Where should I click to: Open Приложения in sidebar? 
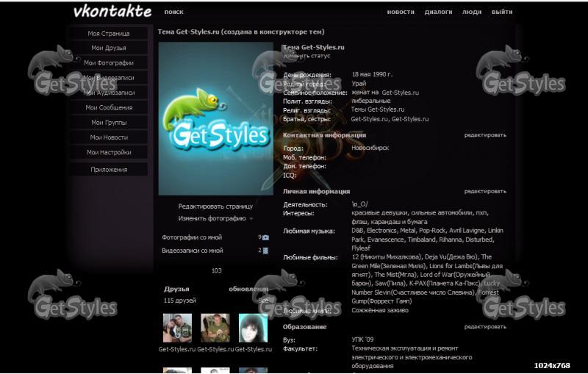pyautogui.click(x=109, y=170)
